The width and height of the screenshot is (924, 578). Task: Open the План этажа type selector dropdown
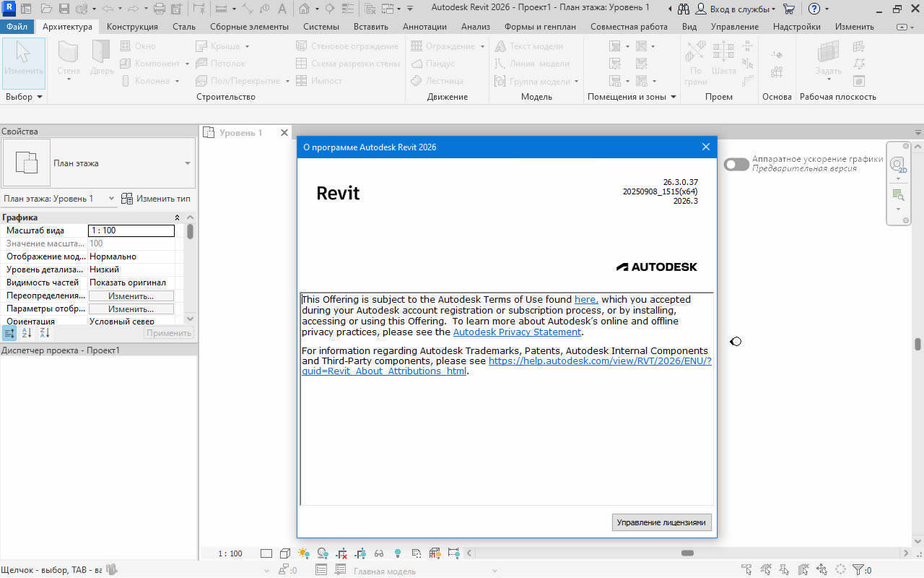pos(187,163)
